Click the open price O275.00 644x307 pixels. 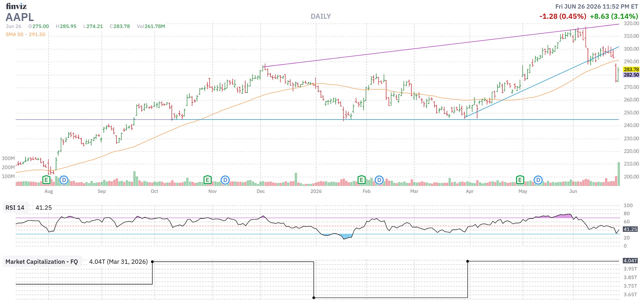(x=39, y=26)
